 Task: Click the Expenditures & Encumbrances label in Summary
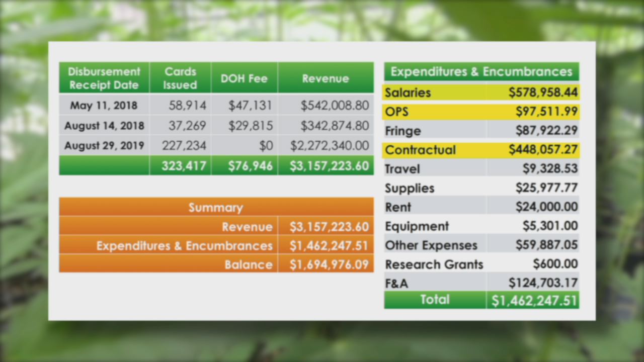click(x=184, y=246)
